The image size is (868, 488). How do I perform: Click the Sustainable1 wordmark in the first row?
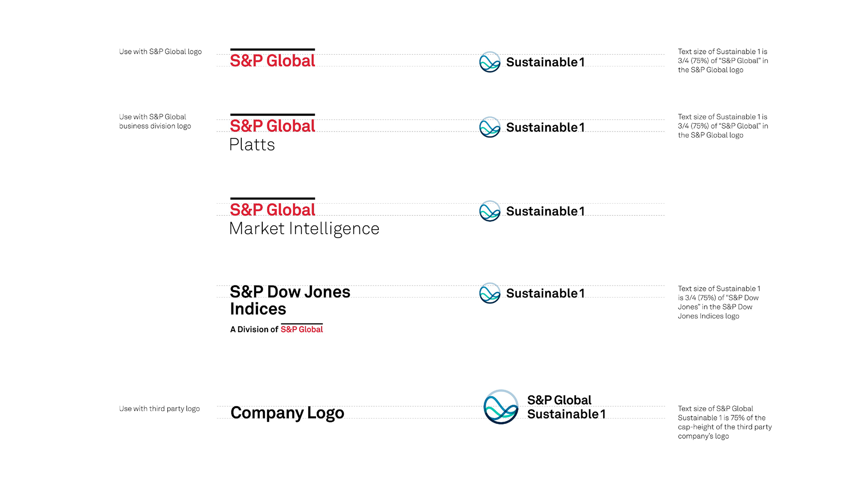[545, 62]
